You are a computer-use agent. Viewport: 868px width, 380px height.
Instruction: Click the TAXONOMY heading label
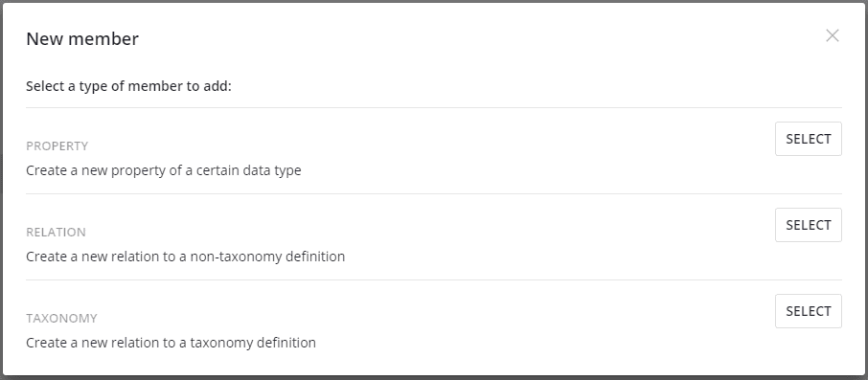pos(61,319)
